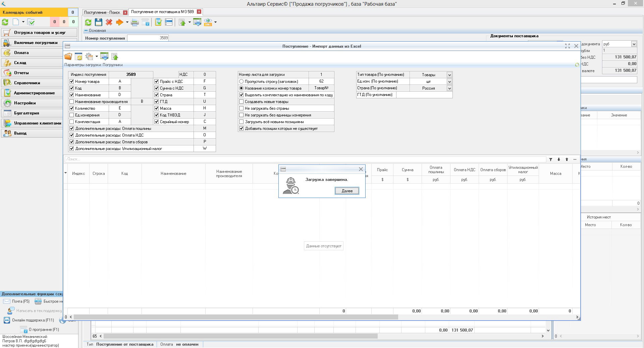Click the import grid search field
Screen dimensions: 644x348
click(x=305, y=159)
